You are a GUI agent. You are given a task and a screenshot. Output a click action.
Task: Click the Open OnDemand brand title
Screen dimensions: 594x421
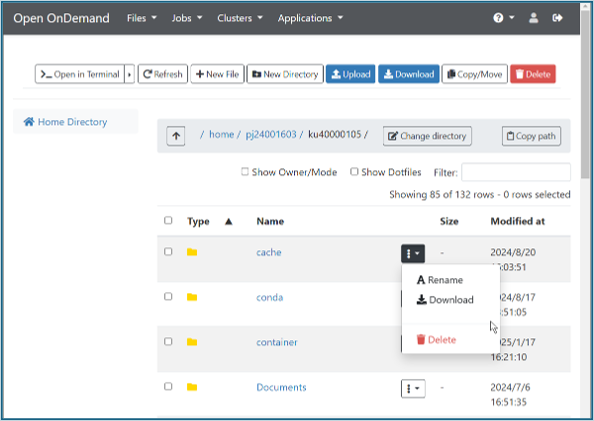(x=61, y=18)
